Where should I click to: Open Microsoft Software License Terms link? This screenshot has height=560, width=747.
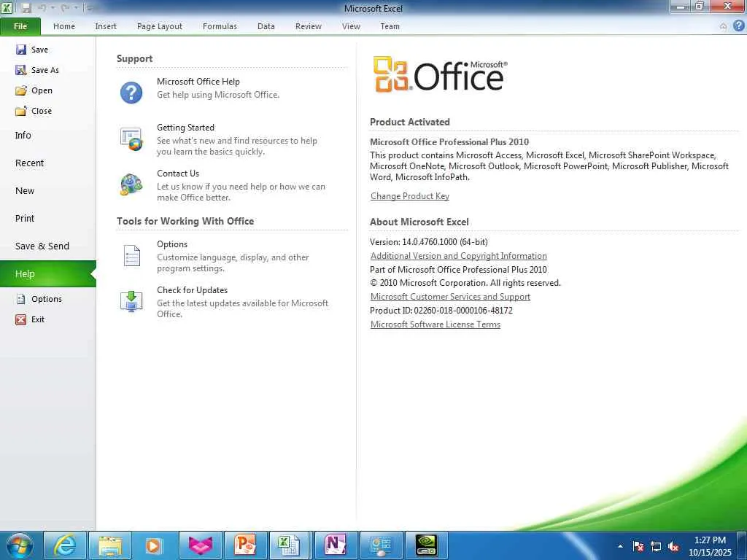[x=436, y=324]
